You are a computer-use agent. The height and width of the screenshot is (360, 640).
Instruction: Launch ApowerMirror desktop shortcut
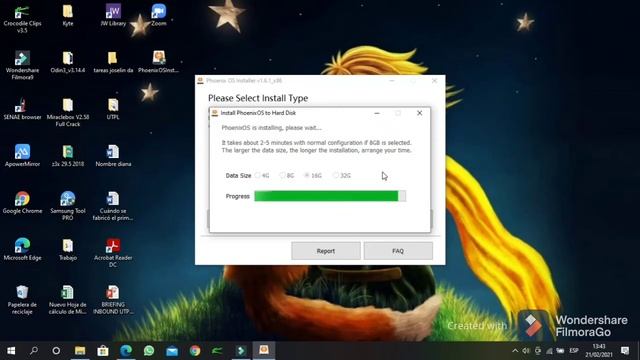[22, 156]
